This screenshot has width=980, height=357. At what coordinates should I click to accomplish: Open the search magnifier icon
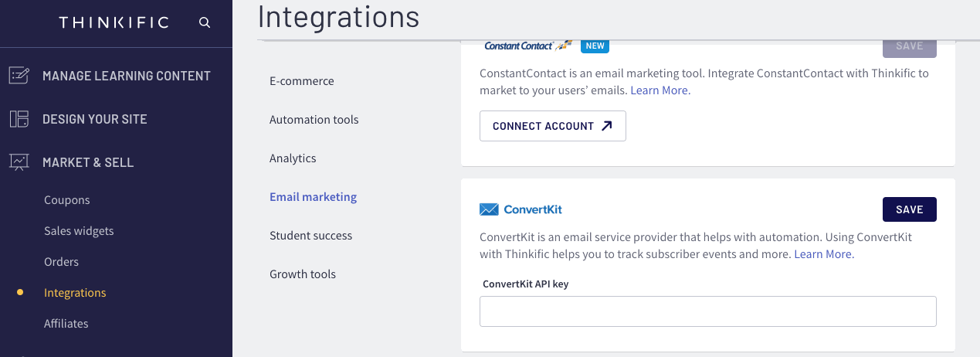205,22
